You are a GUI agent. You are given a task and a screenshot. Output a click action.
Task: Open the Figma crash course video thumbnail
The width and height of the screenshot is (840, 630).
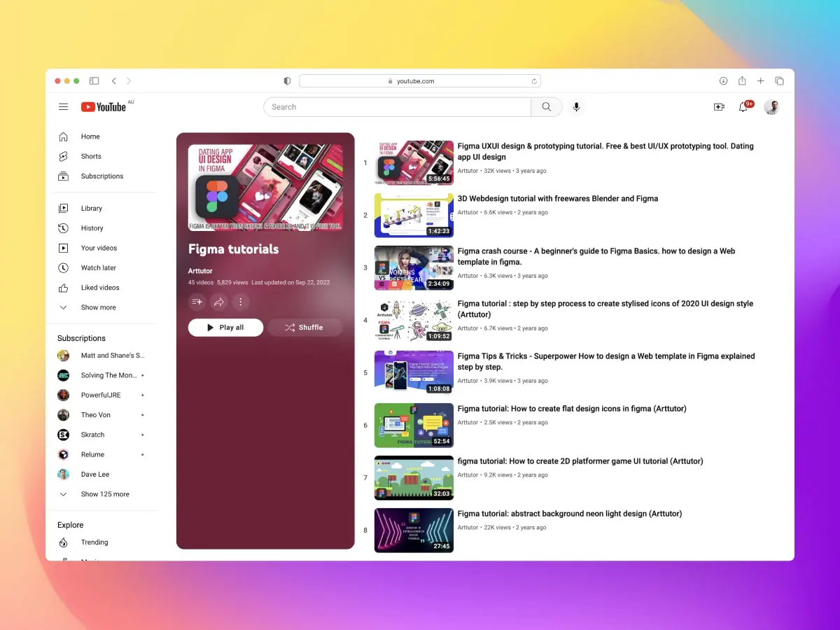tap(414, 267)
